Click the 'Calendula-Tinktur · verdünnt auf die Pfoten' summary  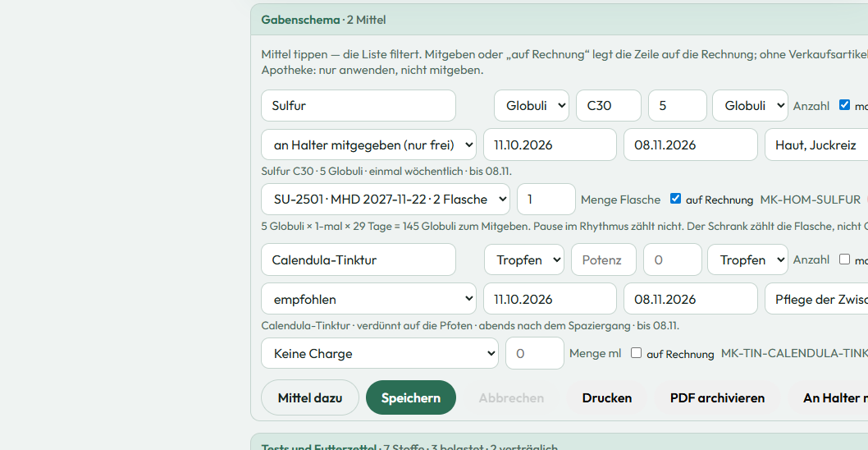pyautogui.click(x=470, y=325)
